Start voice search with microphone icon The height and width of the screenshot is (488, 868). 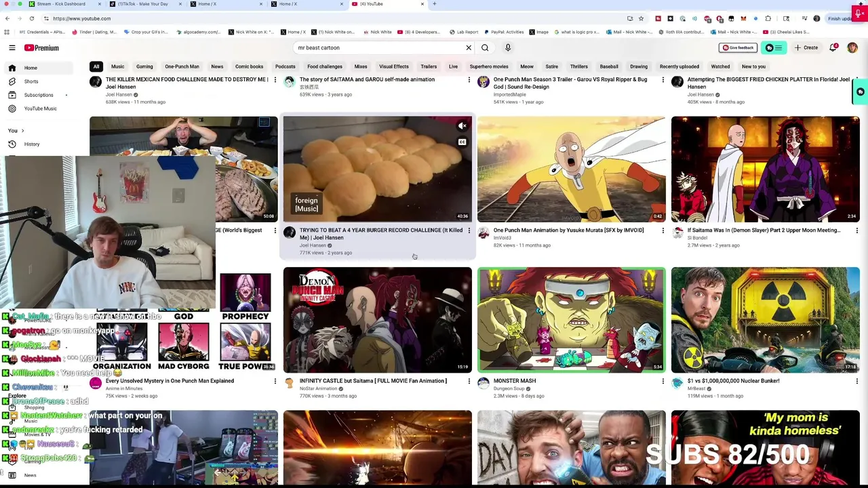click(508, 47)
